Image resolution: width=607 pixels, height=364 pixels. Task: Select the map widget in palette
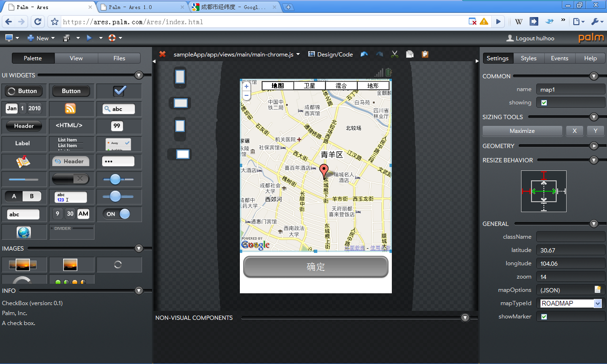pyautogui.click(x=23, y=162)
